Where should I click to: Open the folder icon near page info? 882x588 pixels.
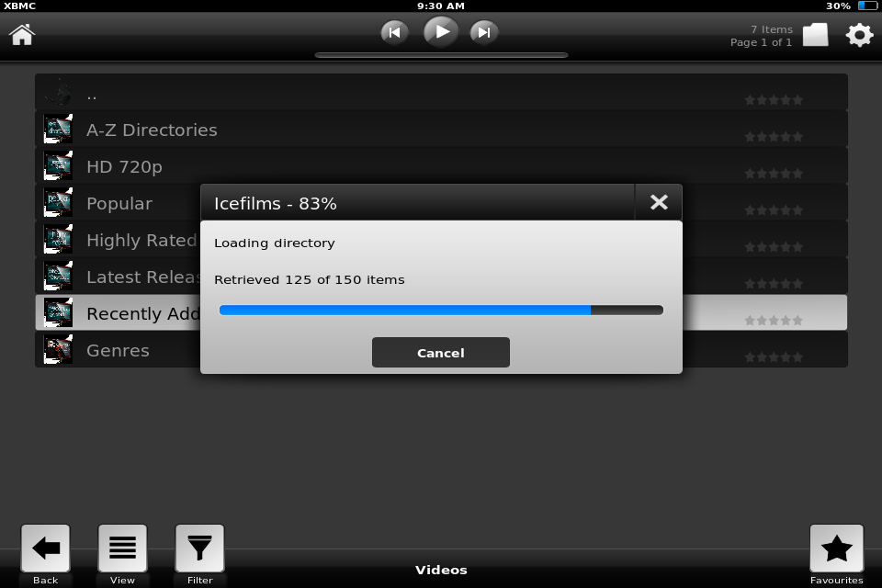click(x=815, y=35)
